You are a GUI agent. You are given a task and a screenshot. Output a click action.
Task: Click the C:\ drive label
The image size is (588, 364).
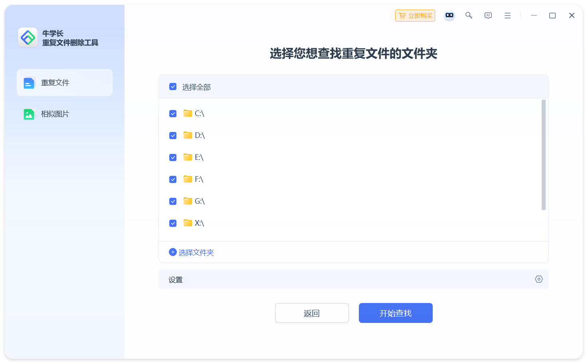click(x=200, y=114)
